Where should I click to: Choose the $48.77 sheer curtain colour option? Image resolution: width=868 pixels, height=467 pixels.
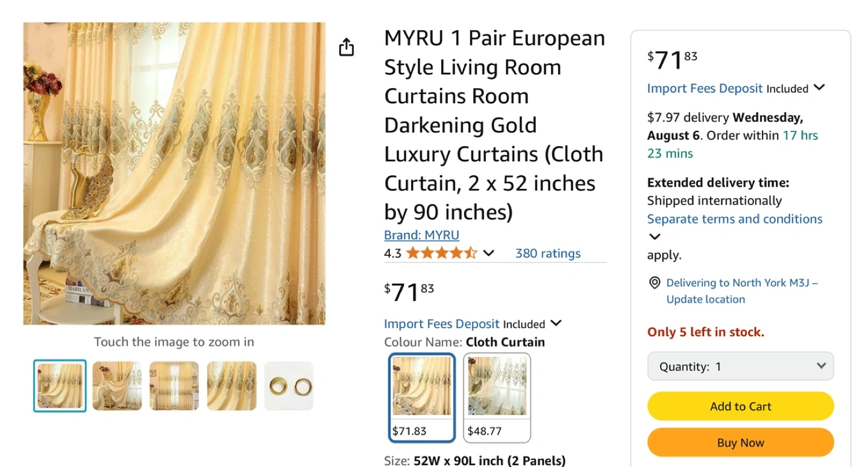pyautogui.click(x=497, y=397)
